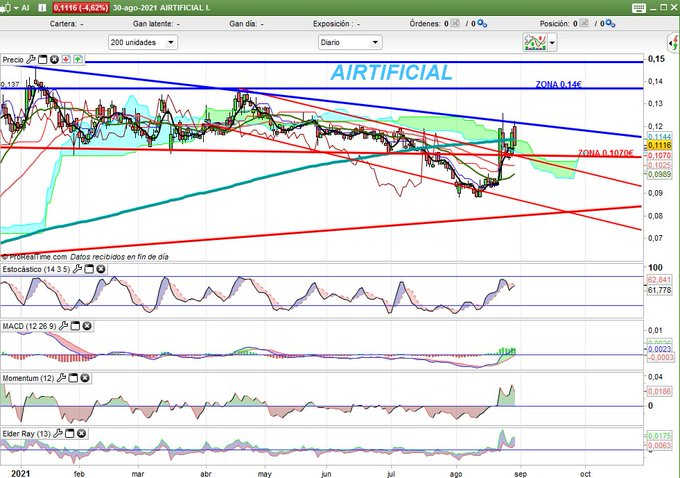The height and width of the screenshot is (478, 680).
Task: Open Elder Ray indicator settings wrench
Action: (58, 433)
